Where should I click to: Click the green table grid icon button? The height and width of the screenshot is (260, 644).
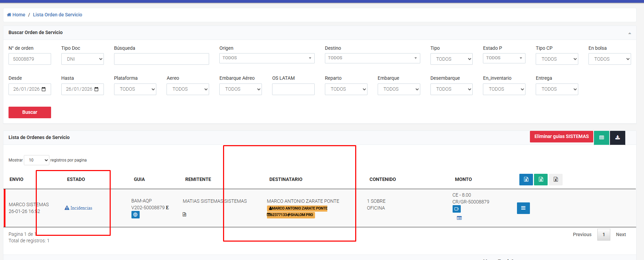pos(601,138)
